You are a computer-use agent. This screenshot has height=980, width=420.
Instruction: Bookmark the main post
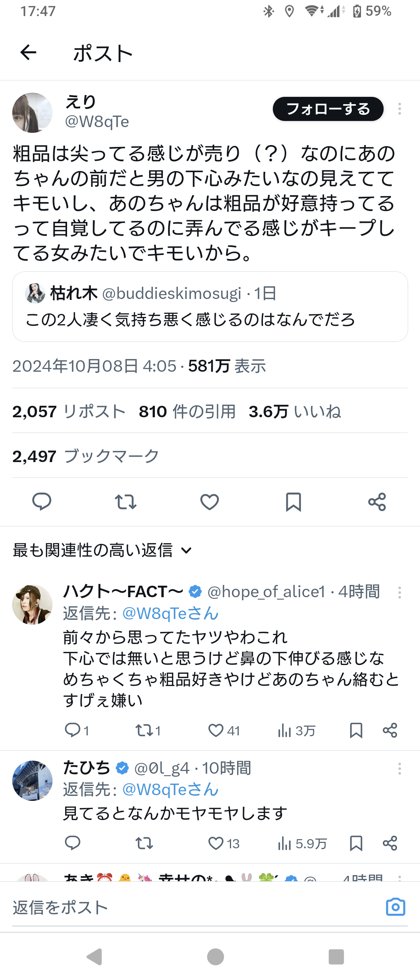(294, 501)
